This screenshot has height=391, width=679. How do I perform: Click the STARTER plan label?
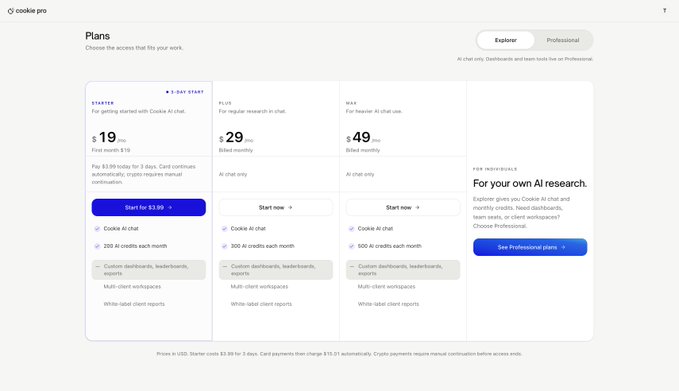coord(103,103)
